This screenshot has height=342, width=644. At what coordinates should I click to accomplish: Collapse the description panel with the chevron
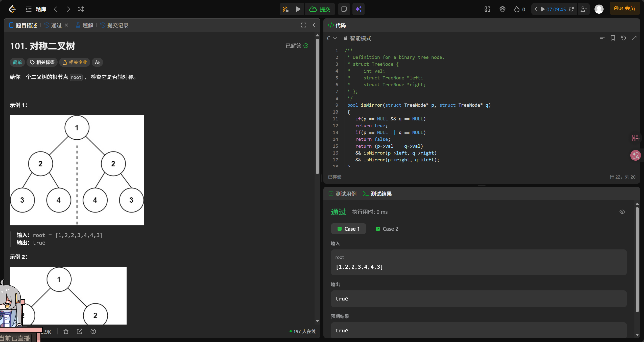pos(314,25)
